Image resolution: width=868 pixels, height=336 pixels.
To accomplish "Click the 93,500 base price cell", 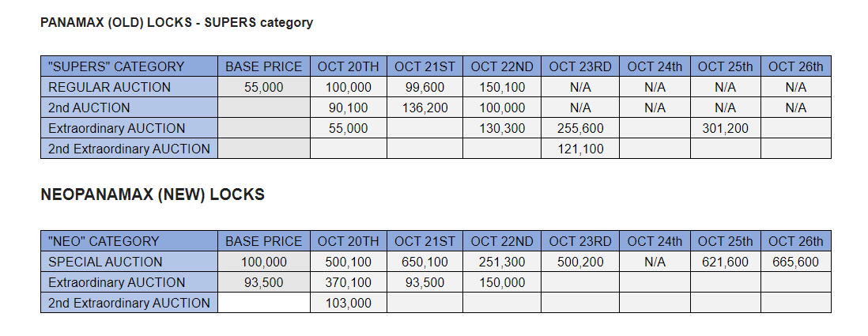I will tap(263, 282).
